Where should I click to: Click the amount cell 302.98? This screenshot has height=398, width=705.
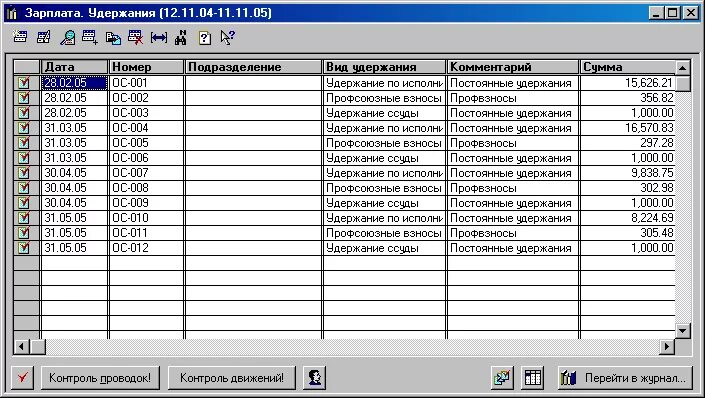628,188
